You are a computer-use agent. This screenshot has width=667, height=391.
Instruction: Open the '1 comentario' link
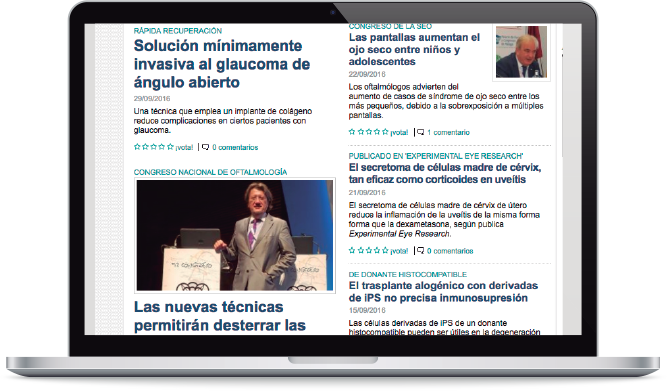click(448, 132)
